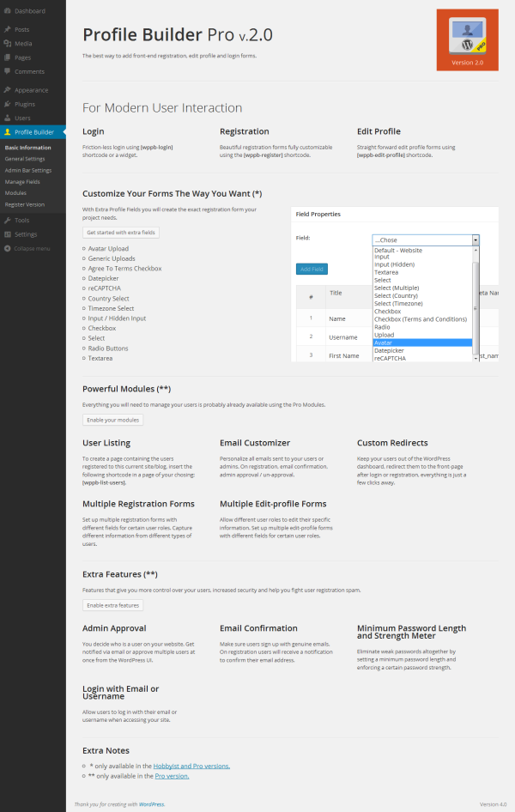
Task: Select Default - Website option
Action: [x=398, y=250]
